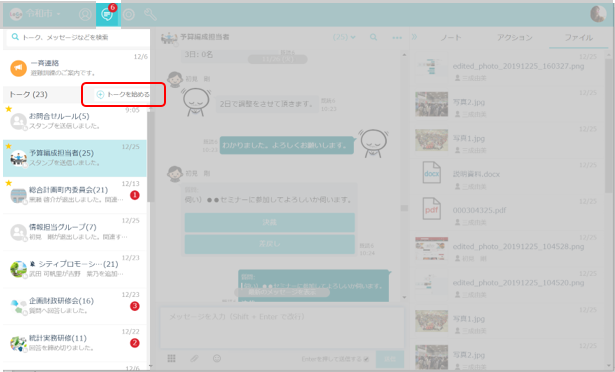Open the 一斉連絡 announcement entry
This screenshot has height=372, width=615.
click(76, 67)
